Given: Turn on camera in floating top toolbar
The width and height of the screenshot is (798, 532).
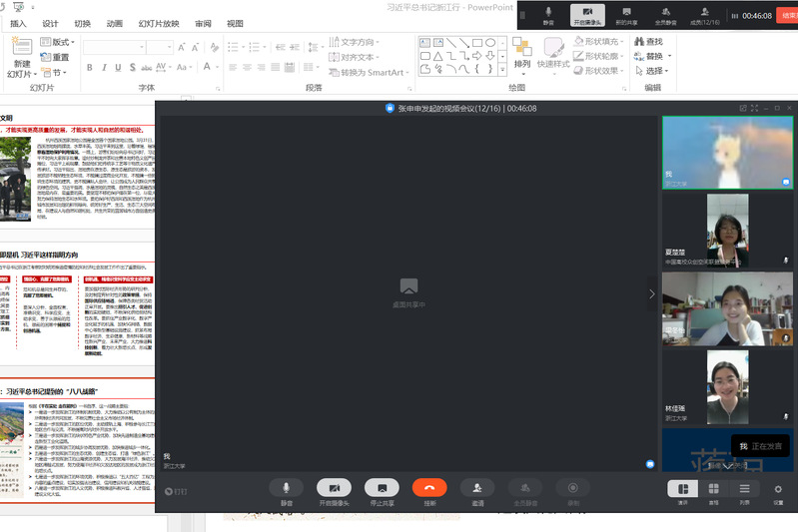Looking at the screenshot, I should pos(587,15).
